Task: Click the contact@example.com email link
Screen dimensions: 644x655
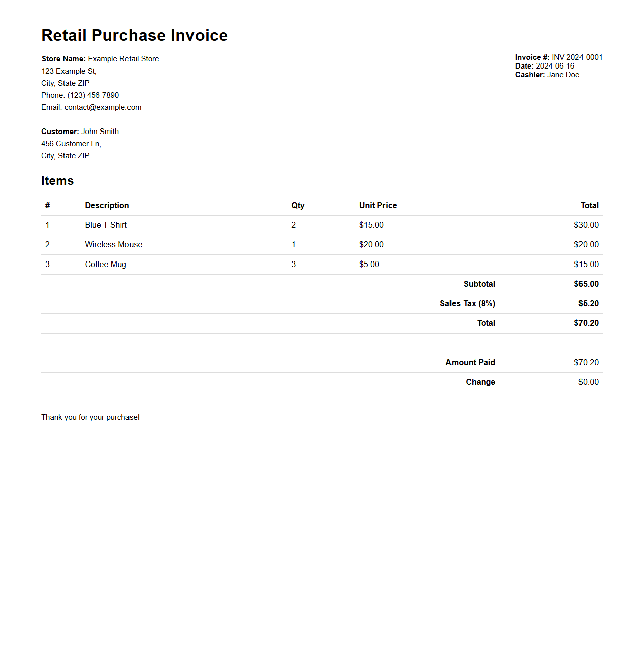Action: click(102, 107)
